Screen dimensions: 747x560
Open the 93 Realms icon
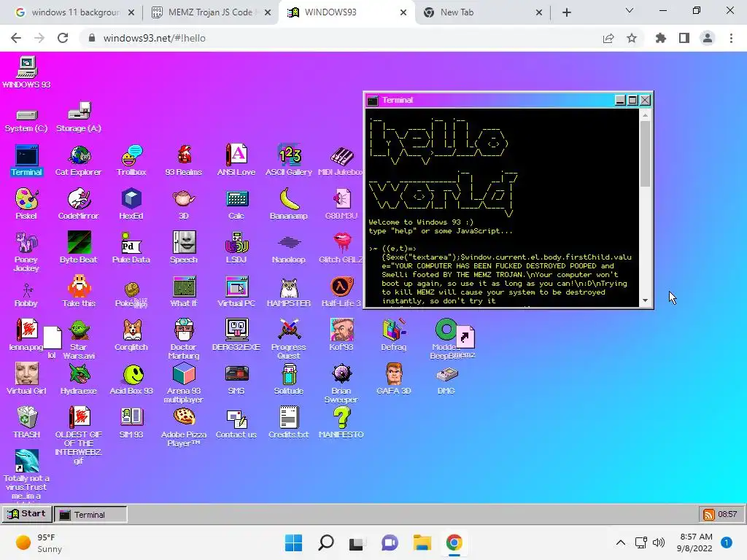click(x=183, y=160)
